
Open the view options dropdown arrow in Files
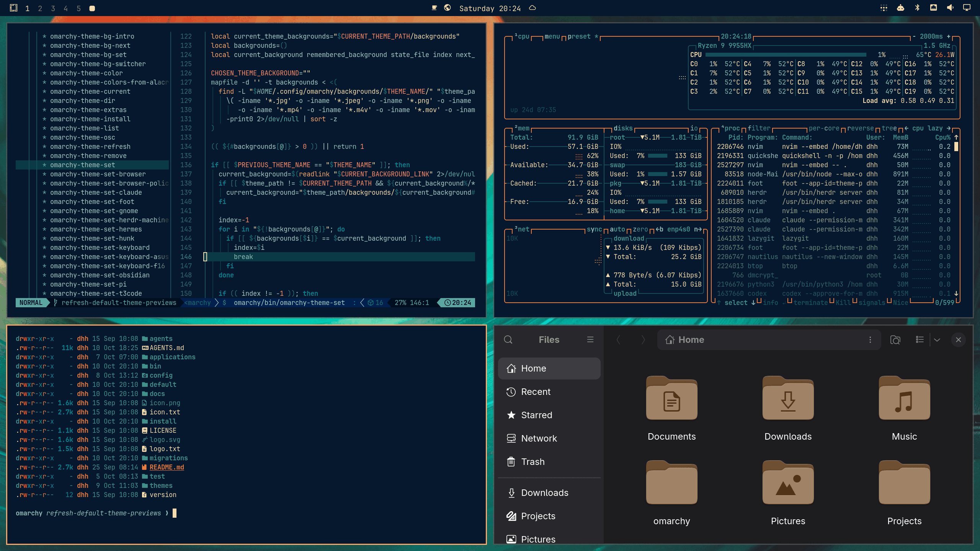pyautogui.click(x=937, y=340)
